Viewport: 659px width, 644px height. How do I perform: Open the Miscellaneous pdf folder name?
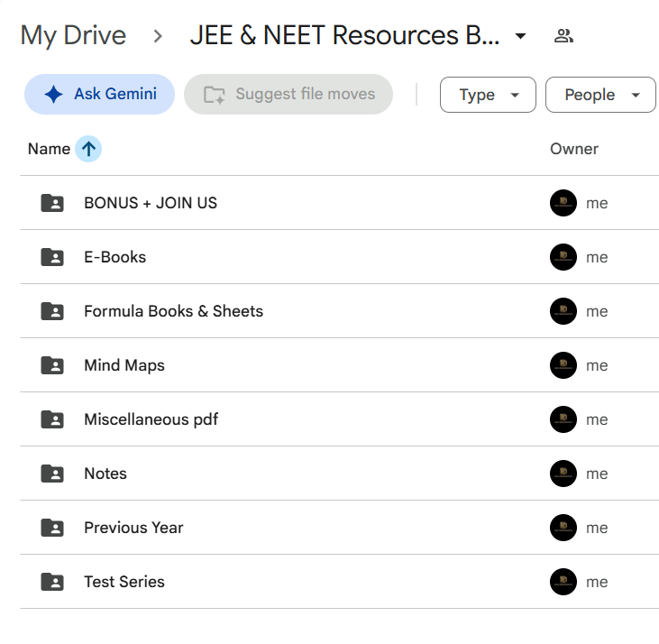click(151, 419)
